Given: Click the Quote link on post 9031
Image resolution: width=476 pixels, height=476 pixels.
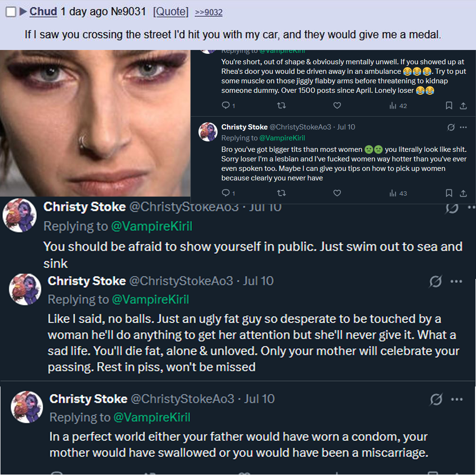Looking at the screenshot, I should pyautogui.click(x=170, y=12).
